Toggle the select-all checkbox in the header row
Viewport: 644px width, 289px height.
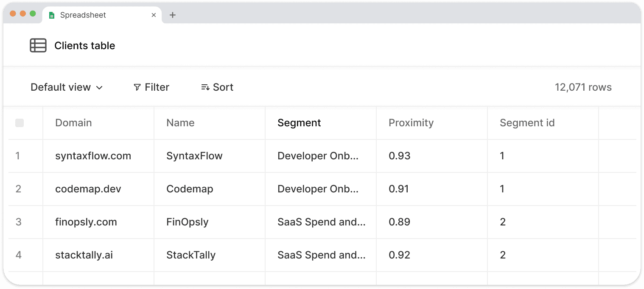20,122
